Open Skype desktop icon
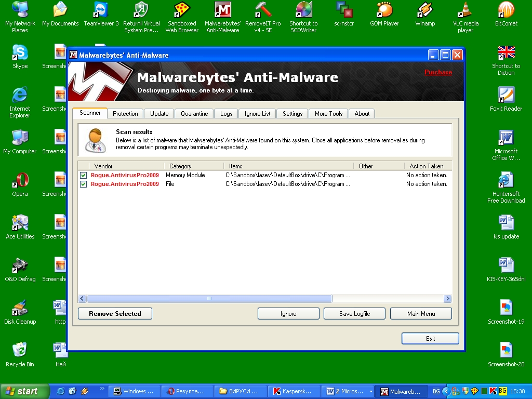Image resolution: width=532 pixels, height=399 pixels. (20, 57)
